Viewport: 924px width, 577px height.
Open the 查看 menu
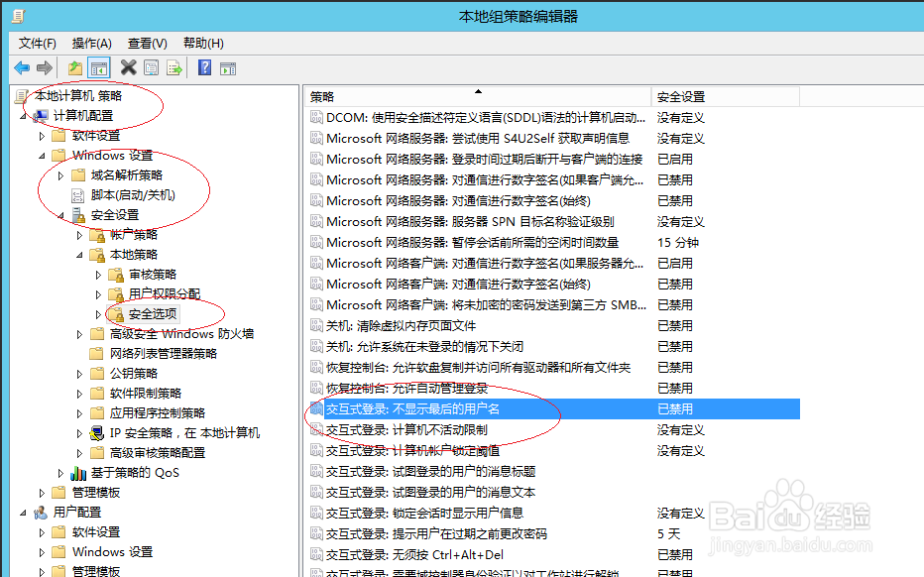tap(146, 43)
